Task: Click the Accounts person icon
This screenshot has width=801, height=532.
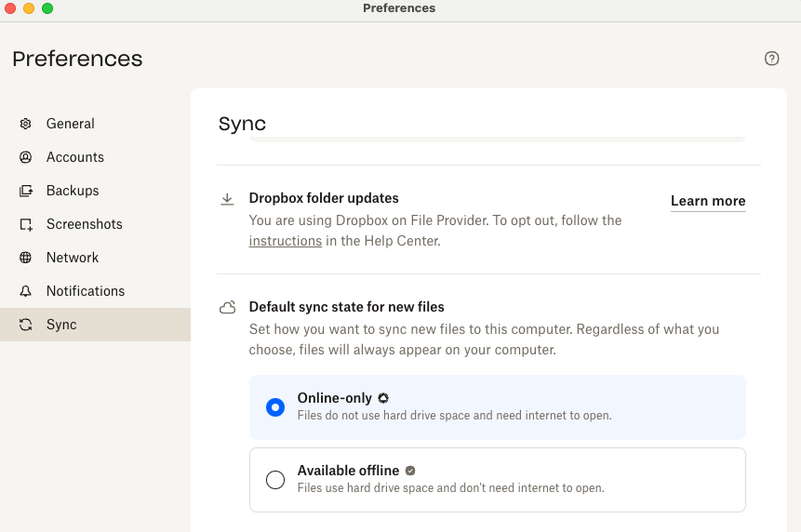Action: click(25, 157)
